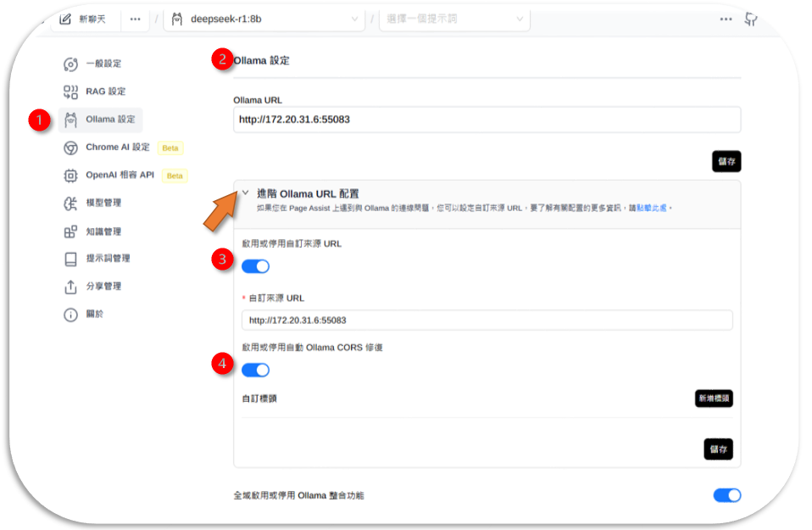Click the OpenAI compatible API chip icon
Viewport: 812px width, 530px height.
(x=71, y=176)
